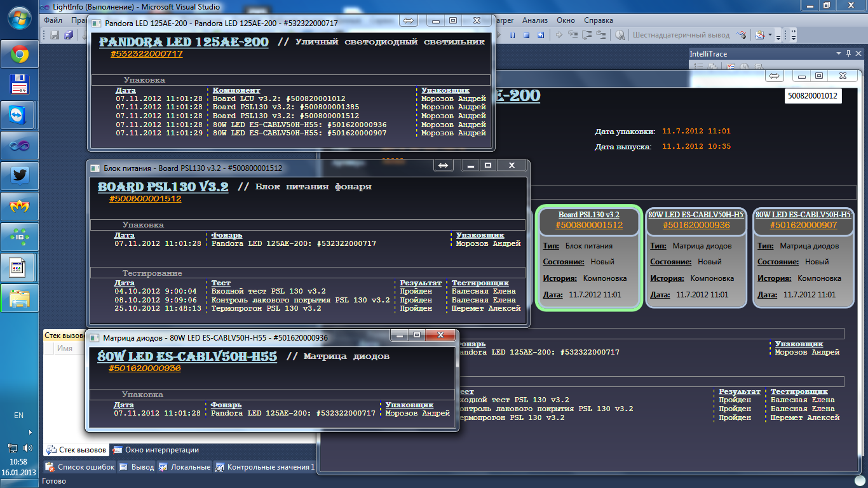The image size is (868, 488).
Task: Click the Pause (break all) debug icon
Action: pyautogui.click(x=512, y=36)
